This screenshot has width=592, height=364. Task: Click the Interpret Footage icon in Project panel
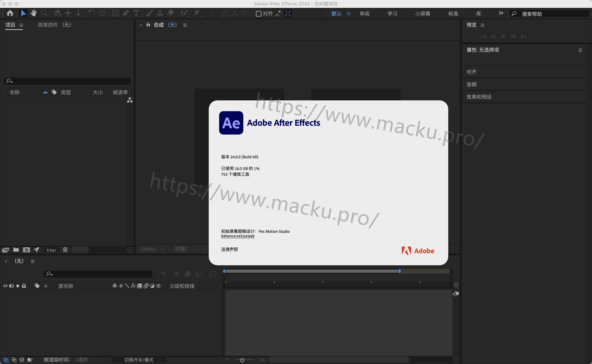coord(6,250)
